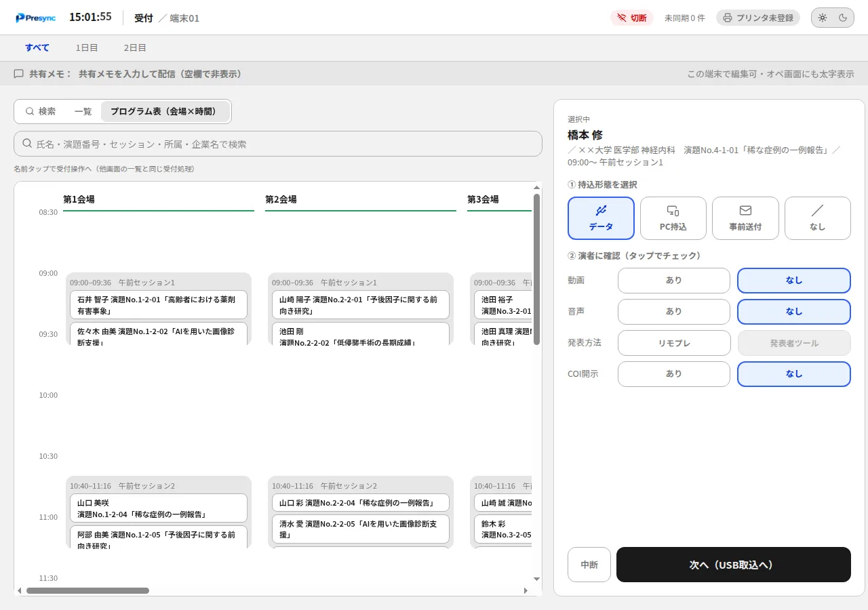Switch to the 検索 view tab
The height and width of the screenshot is (610, 868).
tap(41, 112)
